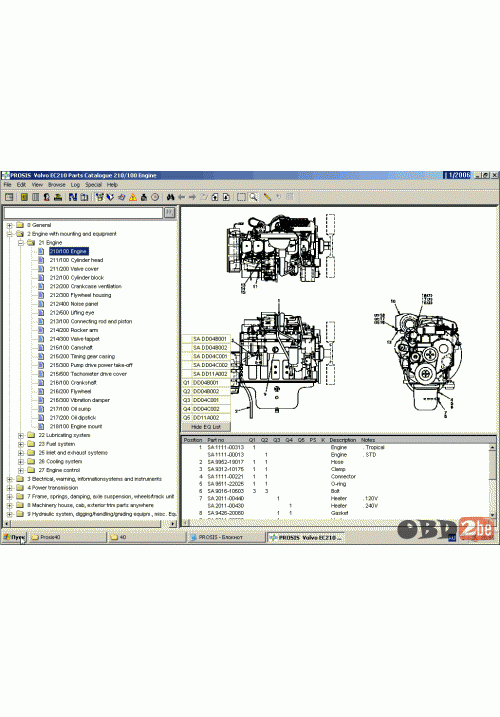Select the magnifier zoom tool
500x717 pixels.
coord(253,197)
